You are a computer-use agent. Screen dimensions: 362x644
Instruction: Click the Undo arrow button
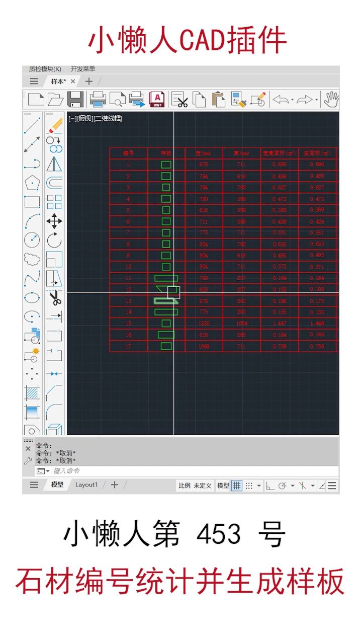coord(280,100)
